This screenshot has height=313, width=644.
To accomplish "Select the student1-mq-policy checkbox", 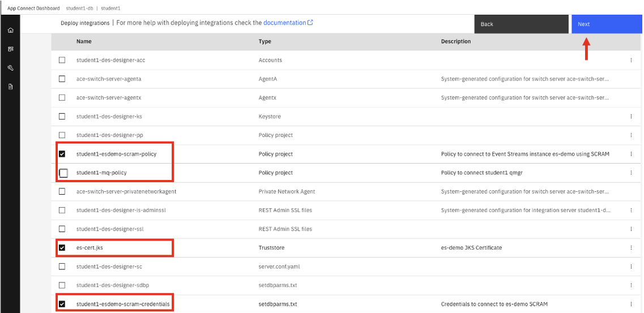I will coord(63,173).
